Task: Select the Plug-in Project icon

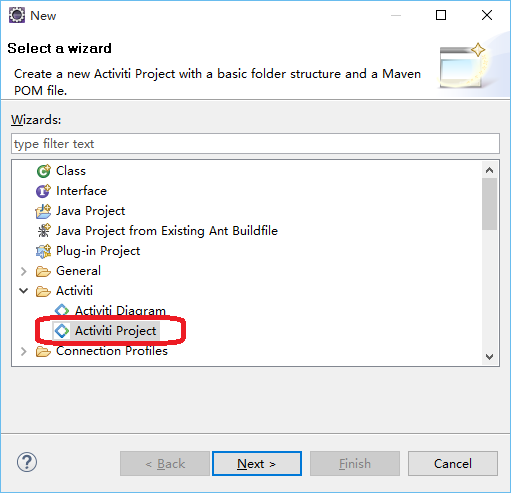Action: point(43,251)
